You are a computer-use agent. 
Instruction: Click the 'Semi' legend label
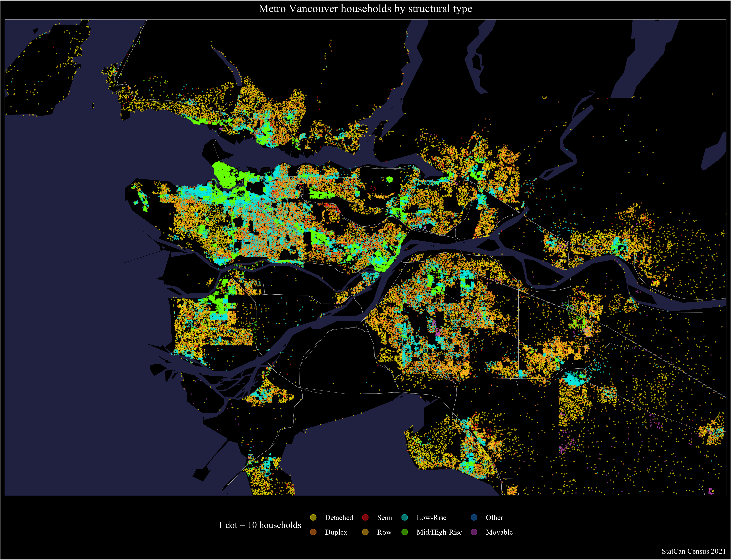pyautogui.click(x=385, y=518)
